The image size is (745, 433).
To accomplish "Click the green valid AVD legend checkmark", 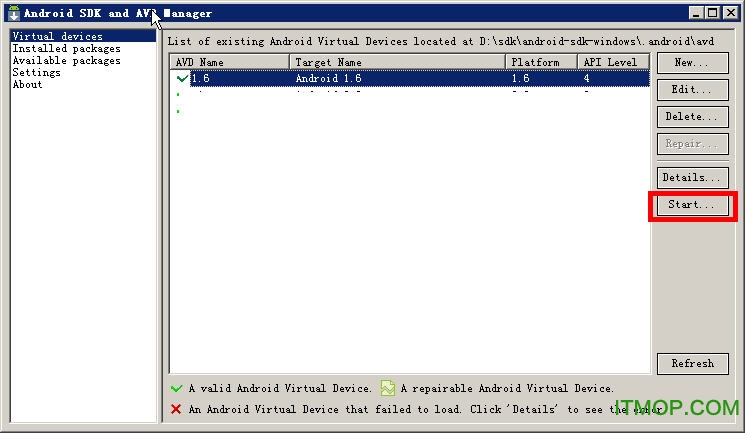I will [x=176, y=388].
